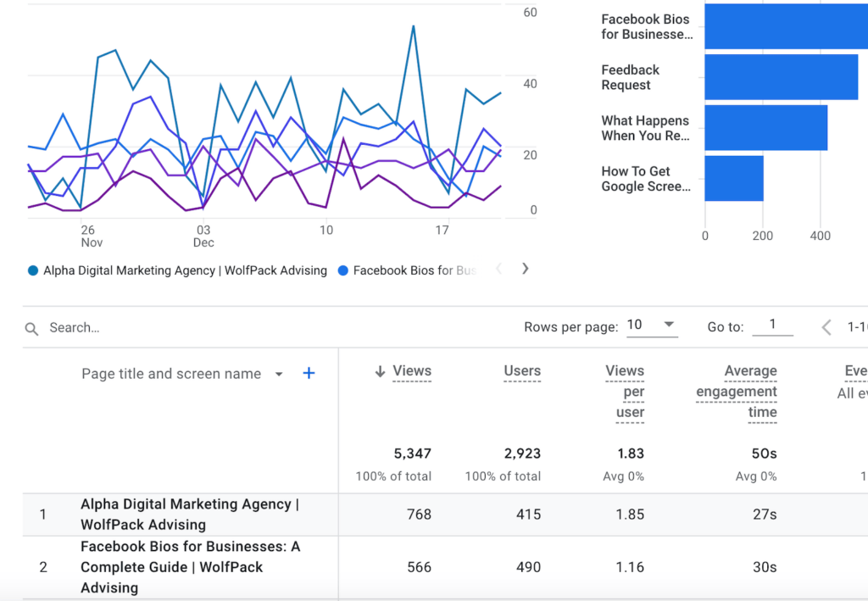The image size is (868, 601).
Task: Sort by Average engagement time column
Action: pyautogui.click(x=737, y=392)
